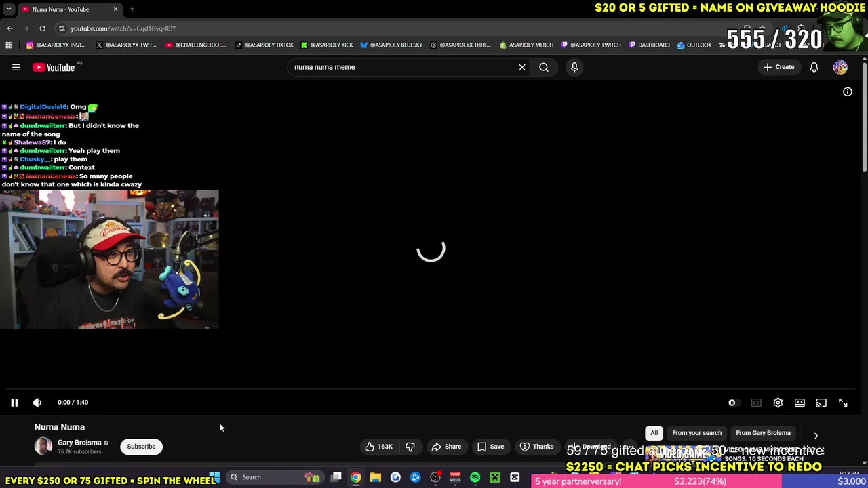The height and width of the screenshot is (488, 868).
Task: Toggle closed captions in the player
Action: point(756,403)
